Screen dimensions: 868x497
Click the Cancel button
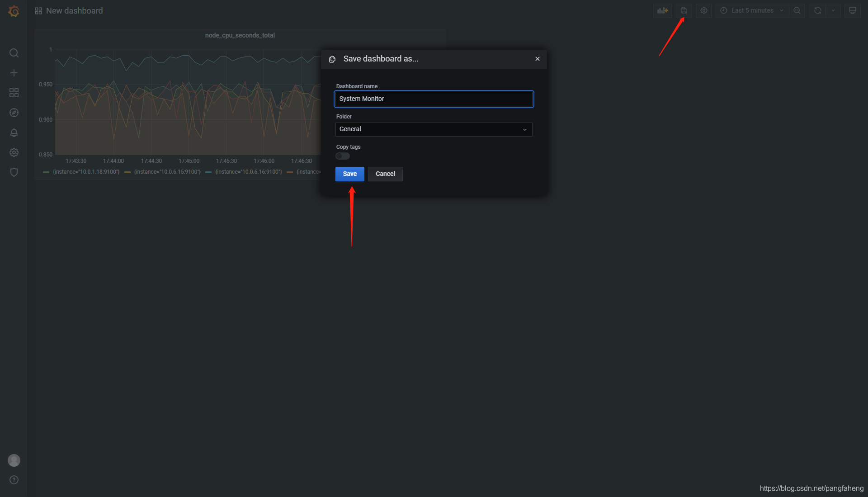385,174
